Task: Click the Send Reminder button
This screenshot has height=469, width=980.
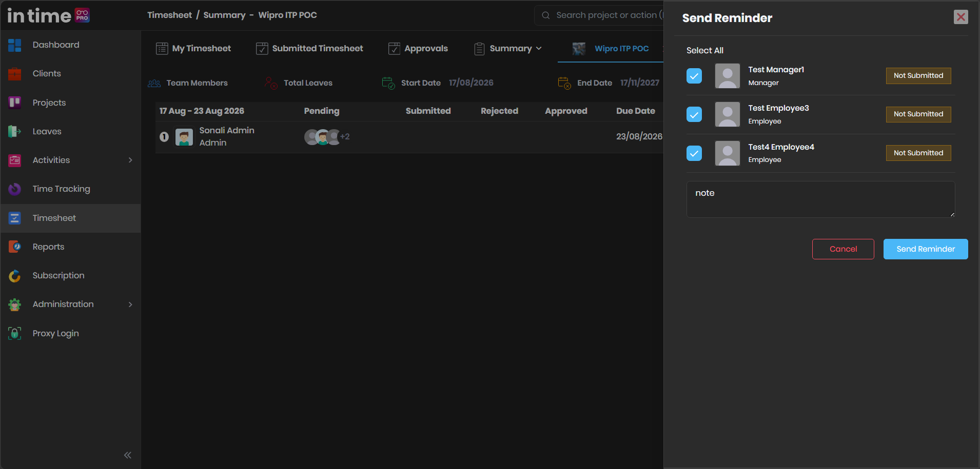Action: 926,249
